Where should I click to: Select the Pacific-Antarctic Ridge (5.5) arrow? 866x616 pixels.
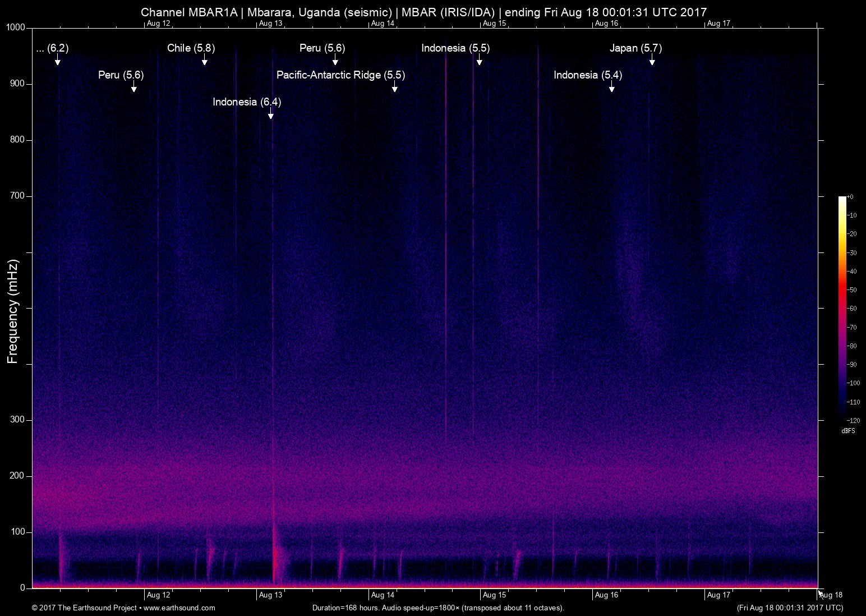click(396, 88)
